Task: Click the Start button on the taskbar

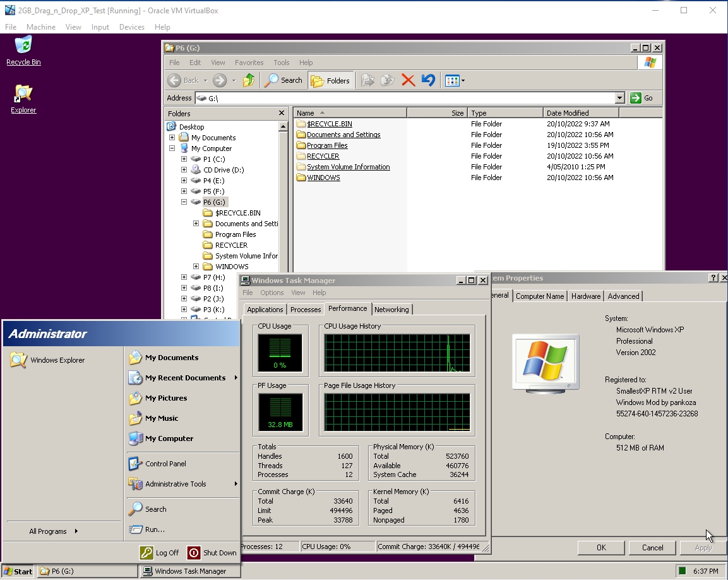Action: click(x=18, y=571)
